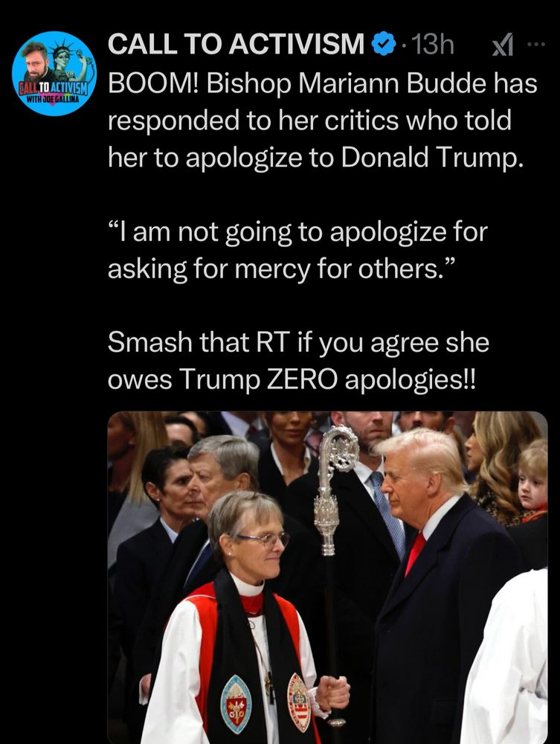
Task: Tap the 'her to apologize to Donald Trump' line
Action: pos(316,158)
